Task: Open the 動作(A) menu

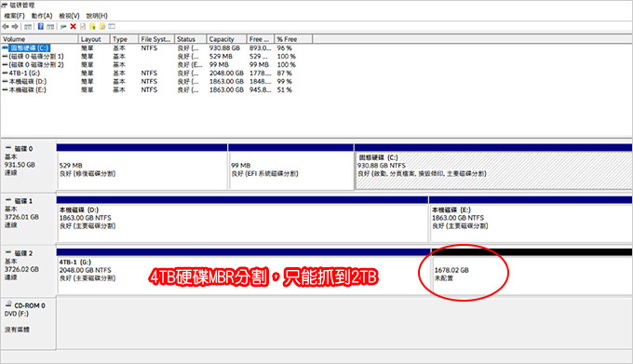Action: [x=42, y=16]
